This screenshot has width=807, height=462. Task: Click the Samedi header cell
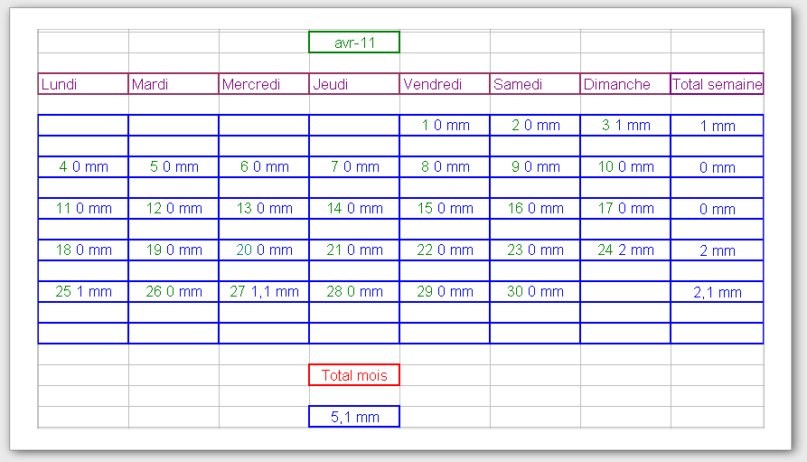pos(534,84)
